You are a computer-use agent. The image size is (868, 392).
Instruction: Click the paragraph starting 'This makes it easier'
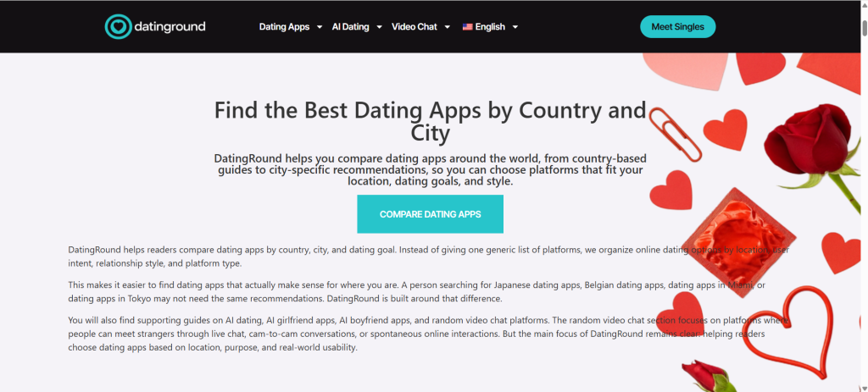(x=416, y=292)
